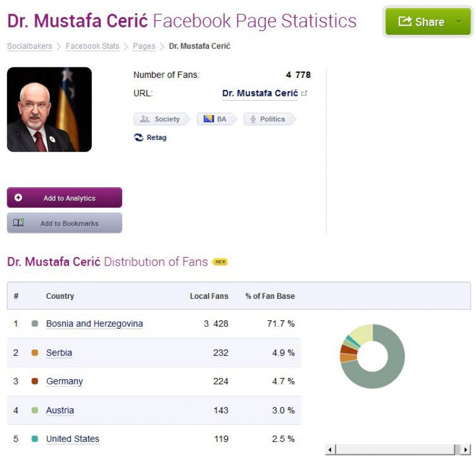
Task: Click the NEW badge beside Distribution of Fans
Action: 220,262
